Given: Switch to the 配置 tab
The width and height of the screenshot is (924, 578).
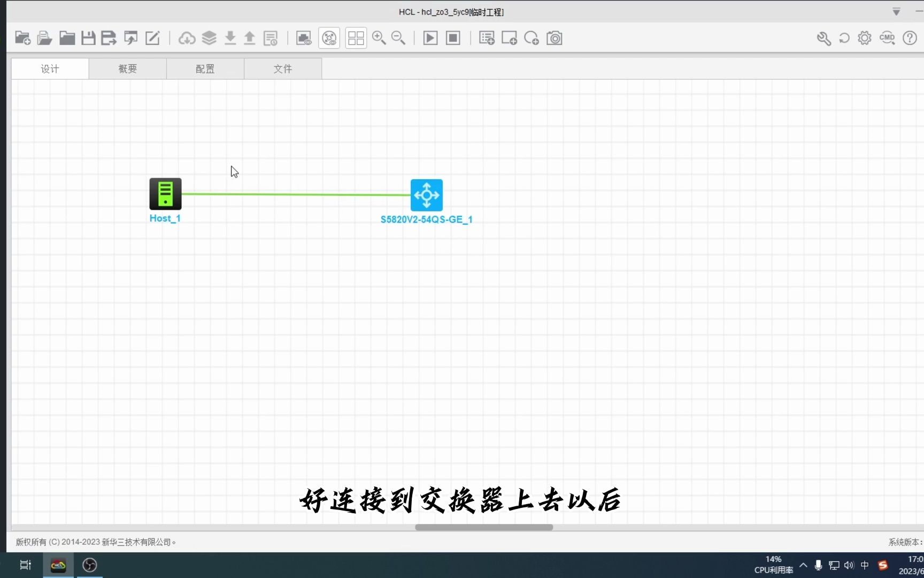Looking at the screenshot, I should [205, 69].
